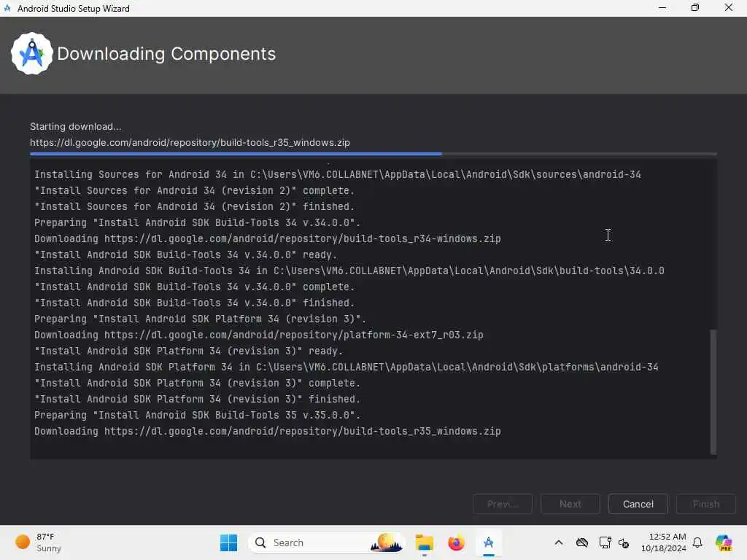747x560 pixels.
Task: Click the muted volume tray icon
Action: 624,542
